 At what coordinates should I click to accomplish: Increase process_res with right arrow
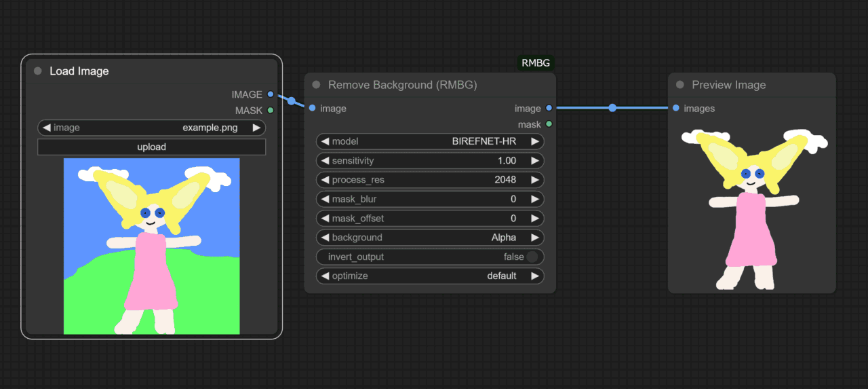[x=534, y=180]
